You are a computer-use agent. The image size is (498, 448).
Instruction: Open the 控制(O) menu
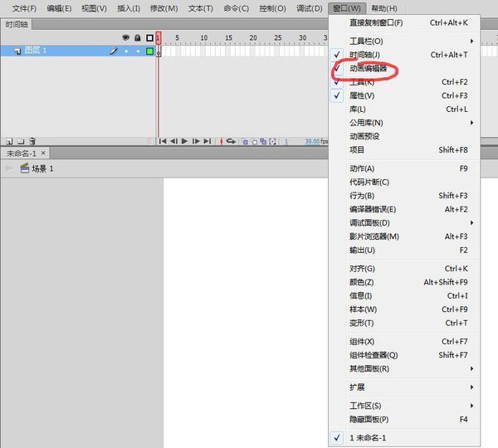click(272, 8)
